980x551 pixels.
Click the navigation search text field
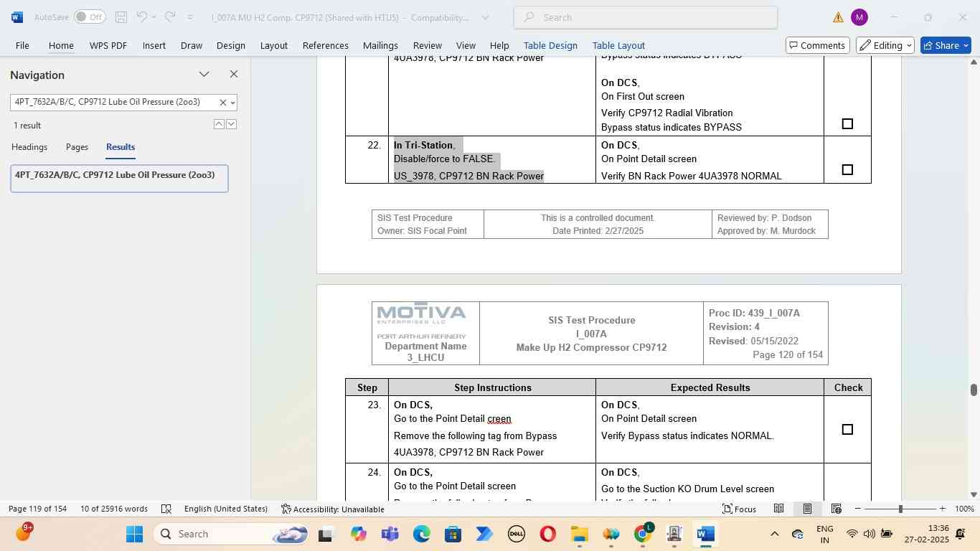113,103
